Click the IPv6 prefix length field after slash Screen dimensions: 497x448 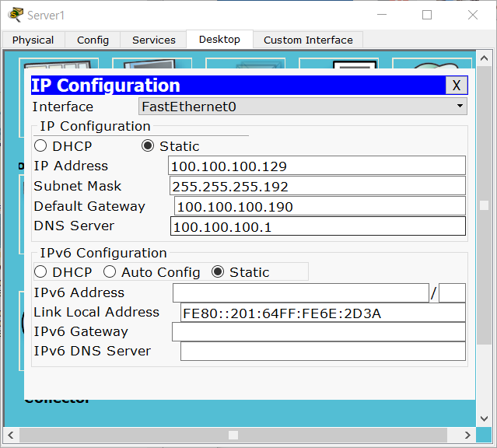(452, 293)
